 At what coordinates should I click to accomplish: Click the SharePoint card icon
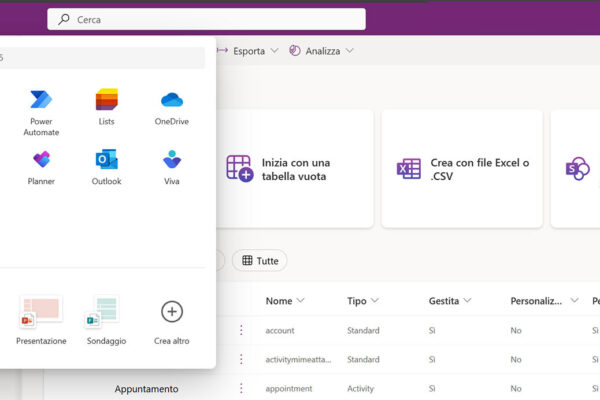coord(577,168)
